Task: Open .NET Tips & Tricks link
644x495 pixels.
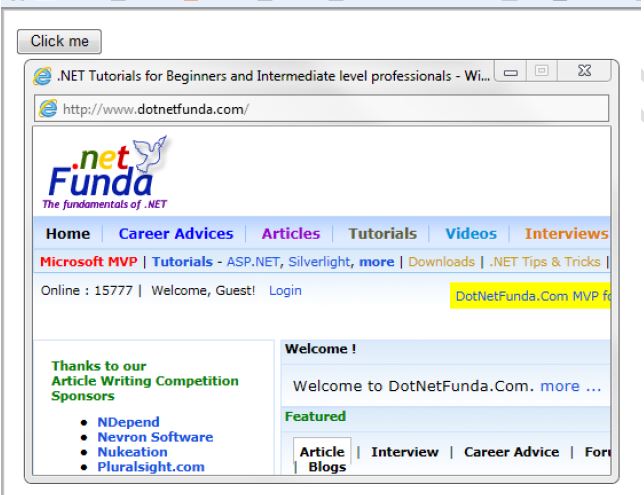Action: point(545,262)
